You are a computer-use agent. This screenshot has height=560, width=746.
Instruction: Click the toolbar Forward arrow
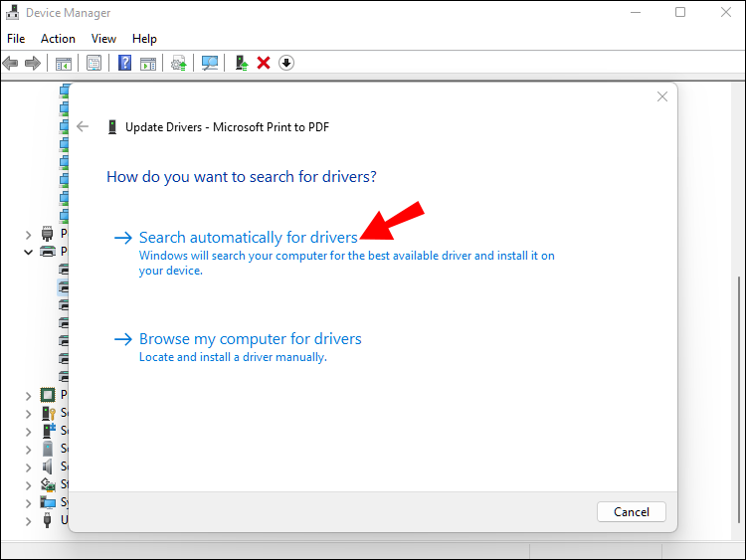[x=33, y=63]
